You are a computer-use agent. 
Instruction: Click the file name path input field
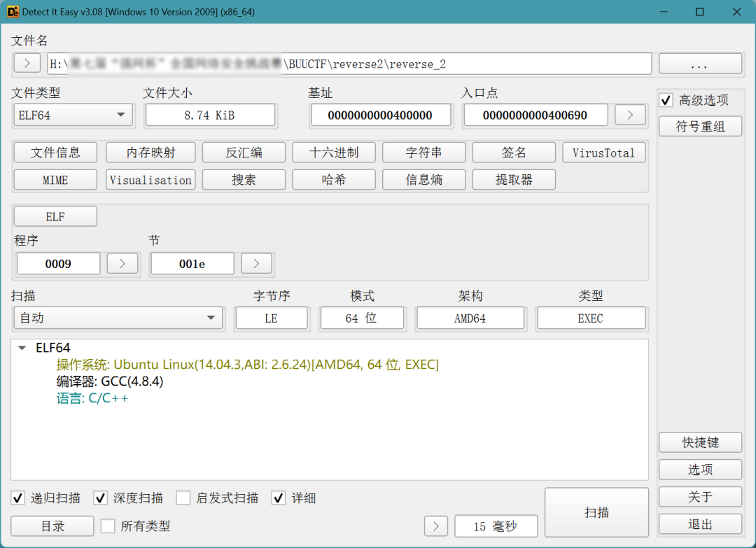click(349, 64)
